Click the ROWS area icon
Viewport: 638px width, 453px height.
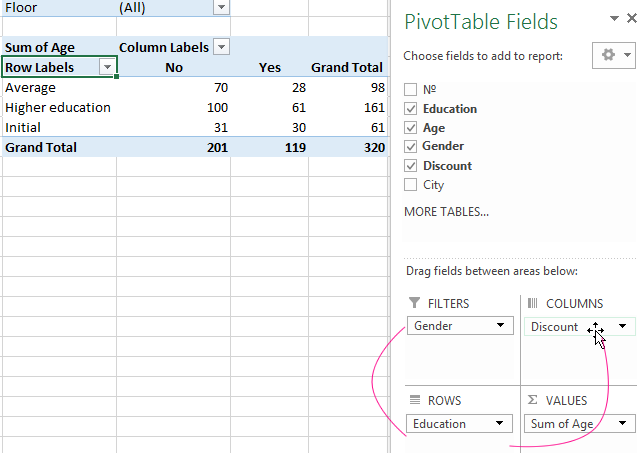point(414,400)
